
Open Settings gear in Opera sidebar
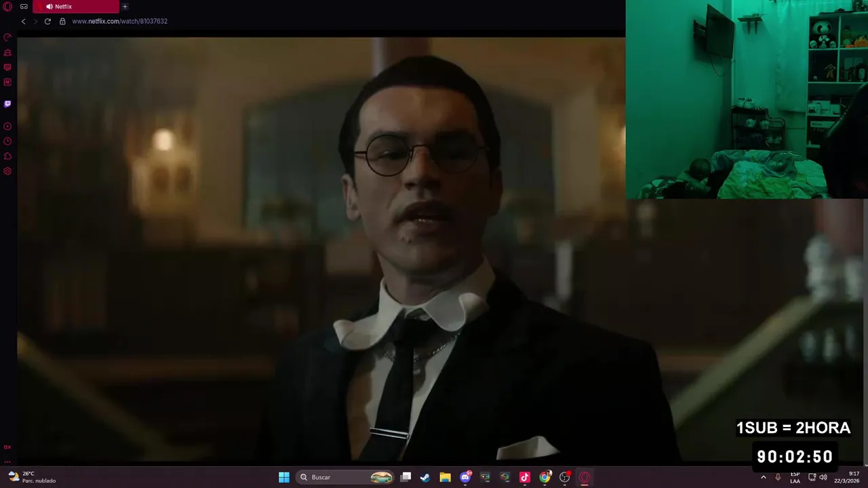(7, 171)
